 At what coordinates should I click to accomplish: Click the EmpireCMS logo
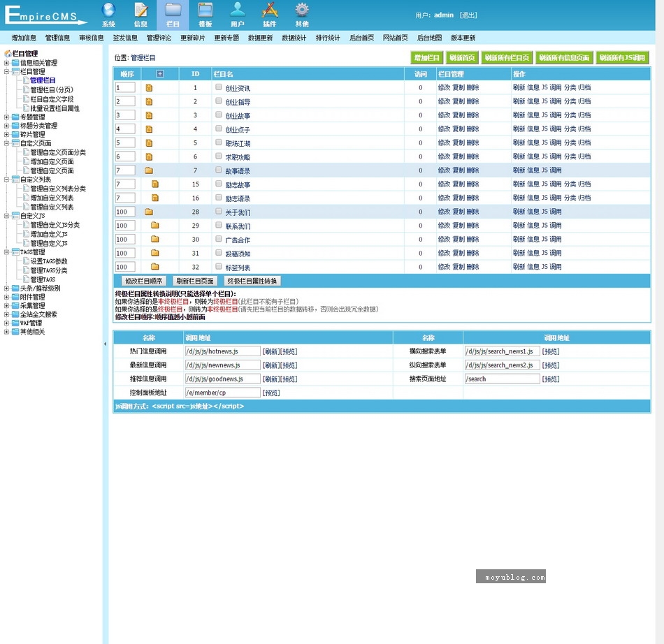click(45, 15)
